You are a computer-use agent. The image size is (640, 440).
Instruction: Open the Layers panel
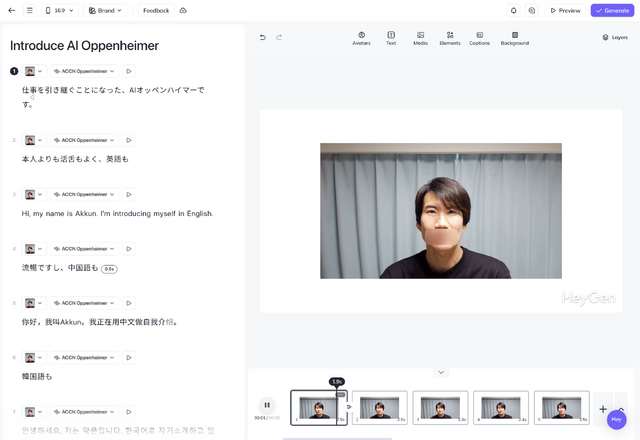[615, 38]
